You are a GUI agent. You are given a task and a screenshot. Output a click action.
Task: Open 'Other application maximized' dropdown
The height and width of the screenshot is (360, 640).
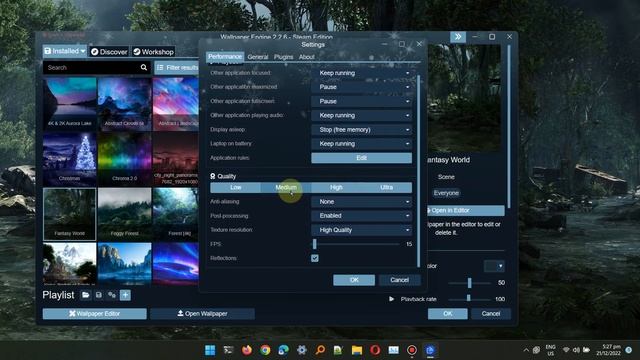[x=362, y=87]
